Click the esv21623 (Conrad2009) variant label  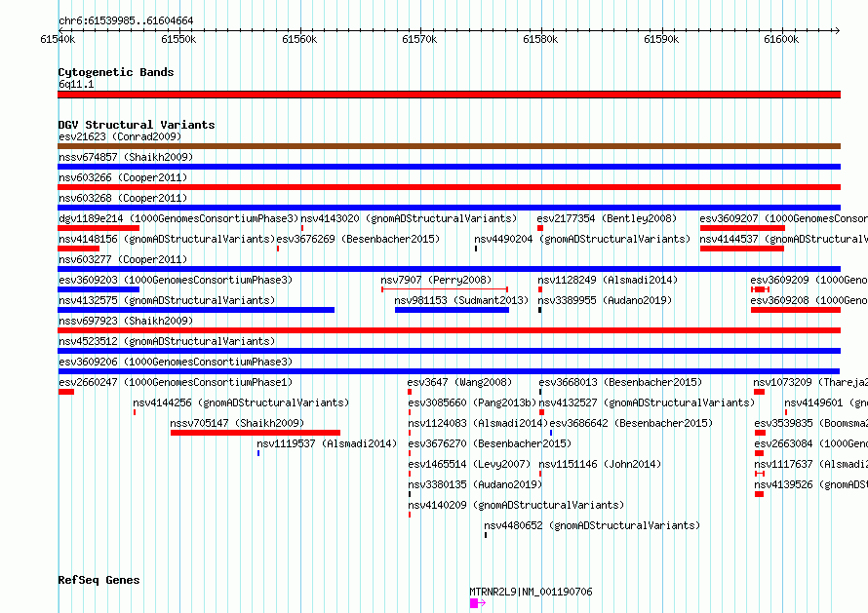120,136
